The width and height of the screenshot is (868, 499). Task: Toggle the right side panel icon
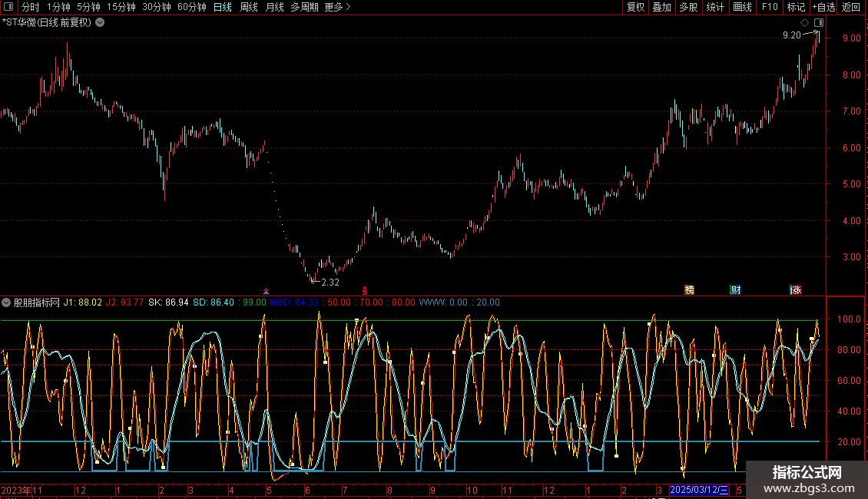819,23
